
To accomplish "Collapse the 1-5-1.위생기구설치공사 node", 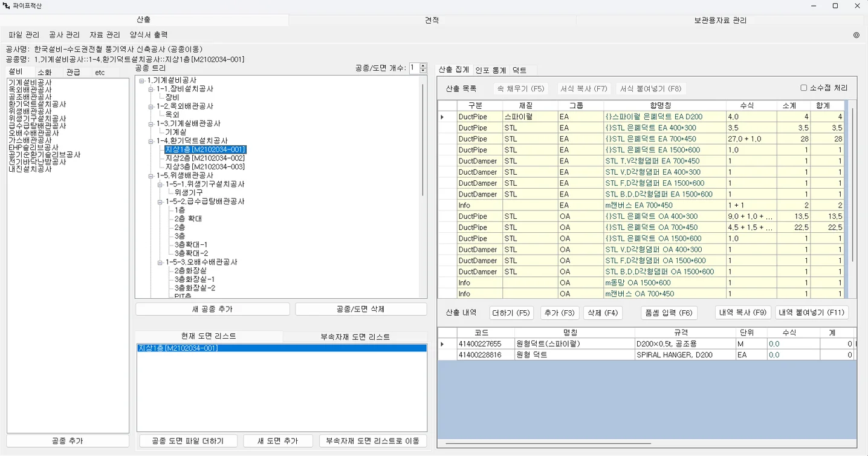I will pyautogui.click(x=160, y=184).
